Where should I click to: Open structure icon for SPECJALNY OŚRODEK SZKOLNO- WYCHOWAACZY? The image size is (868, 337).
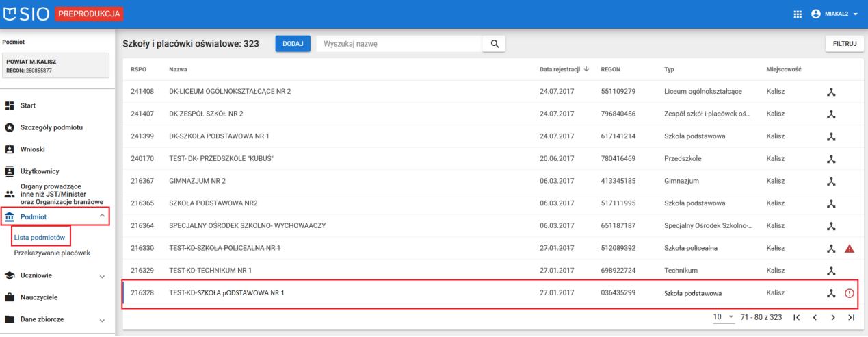[x=832, y=226]
